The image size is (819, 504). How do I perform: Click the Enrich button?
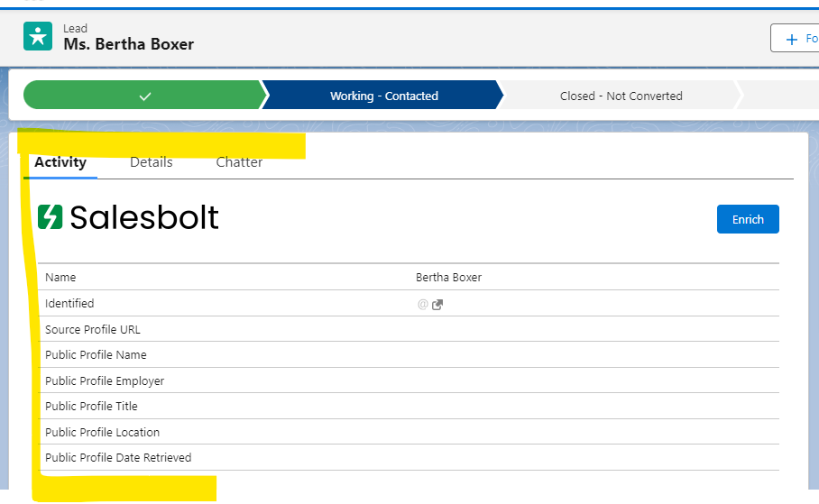point(748,219)
